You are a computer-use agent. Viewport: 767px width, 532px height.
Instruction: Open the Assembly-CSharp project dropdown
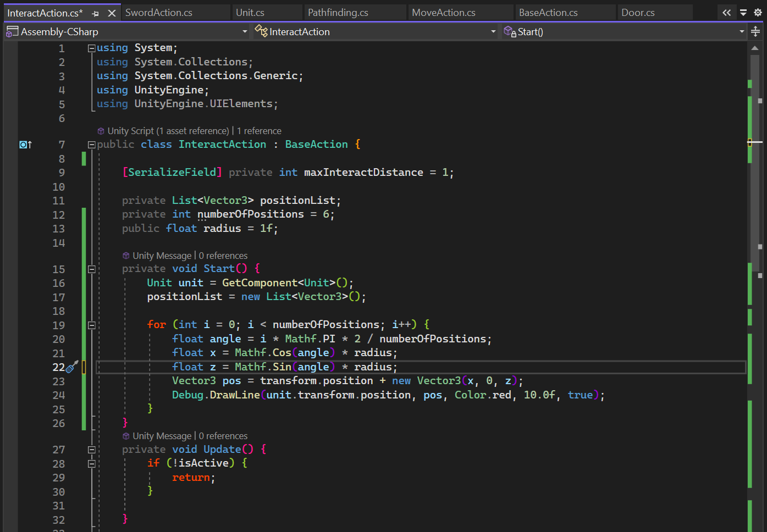(x=245, y=31)
